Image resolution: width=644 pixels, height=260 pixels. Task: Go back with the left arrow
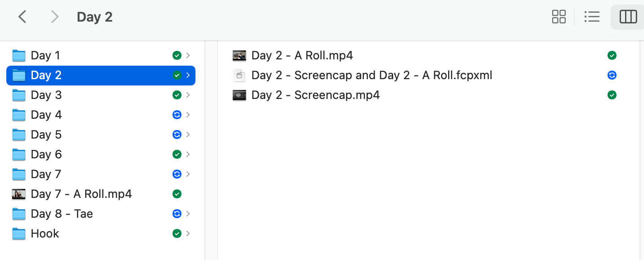(x=22, y=17)
